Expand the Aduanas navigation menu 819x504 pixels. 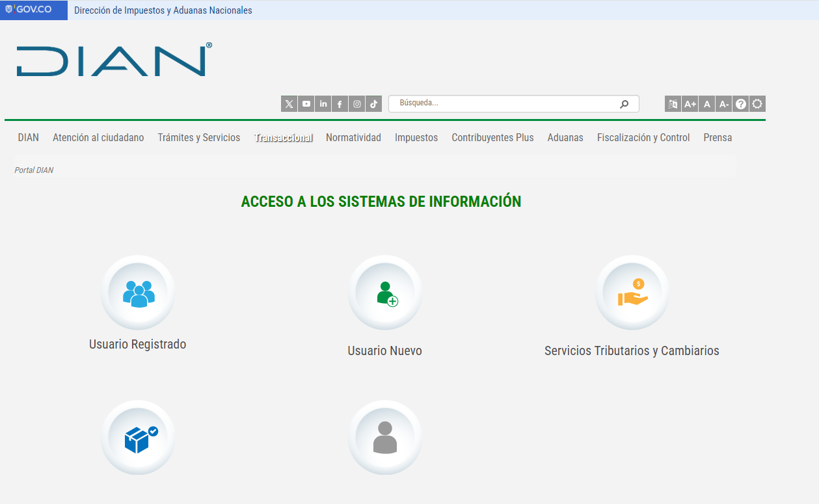(x=565, y=138)
